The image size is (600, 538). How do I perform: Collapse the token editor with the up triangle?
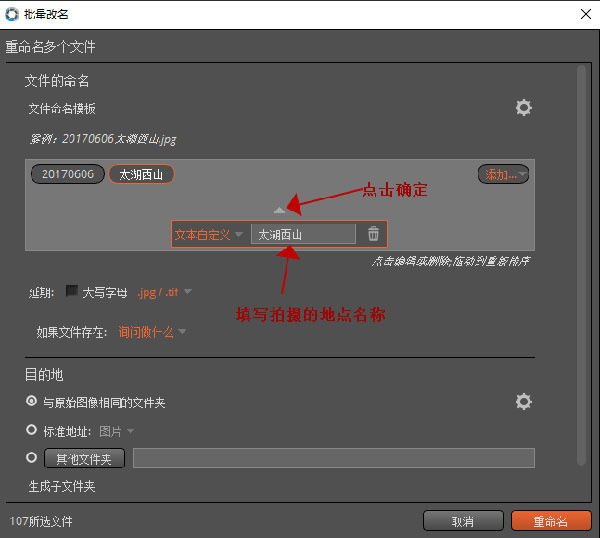click(279, 210)
